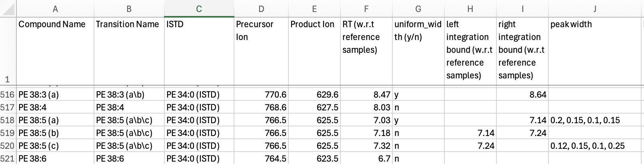Click left integration bound 7.14 cell

click(x=470, y=133)
